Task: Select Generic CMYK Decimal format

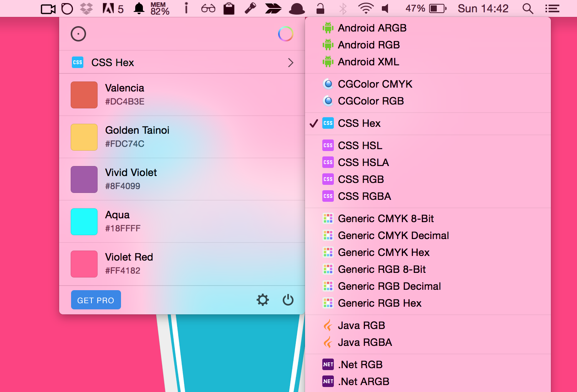Action: (428, 236)
